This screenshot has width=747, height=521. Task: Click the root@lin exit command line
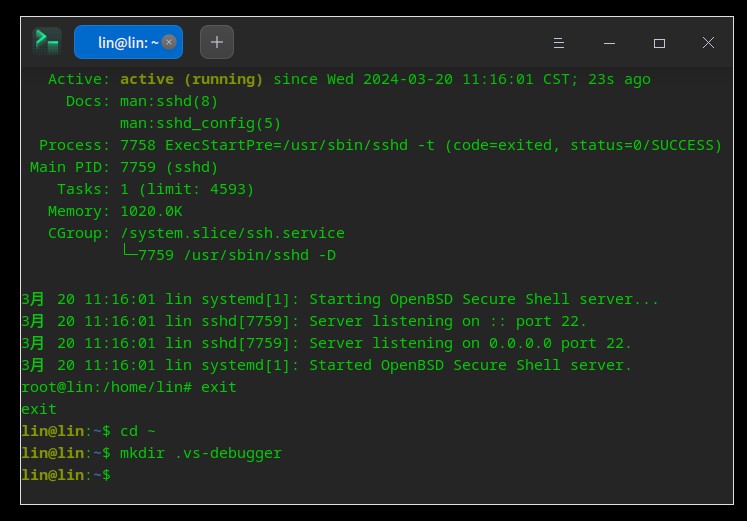pos(129,387)
